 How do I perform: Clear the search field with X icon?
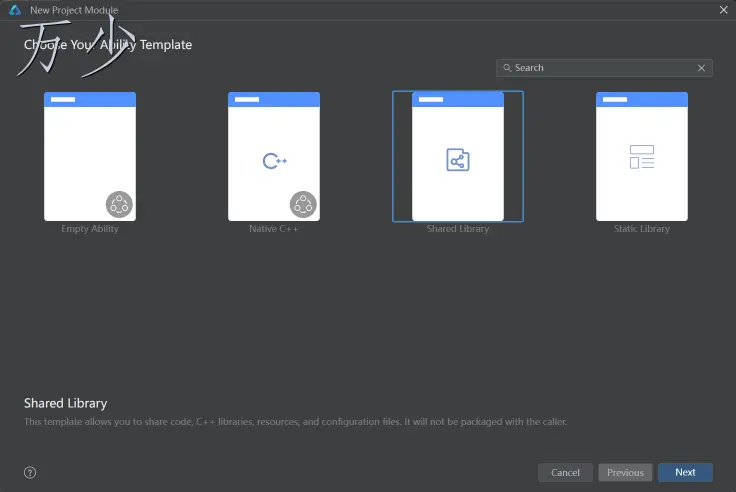(x=701, y=68)
